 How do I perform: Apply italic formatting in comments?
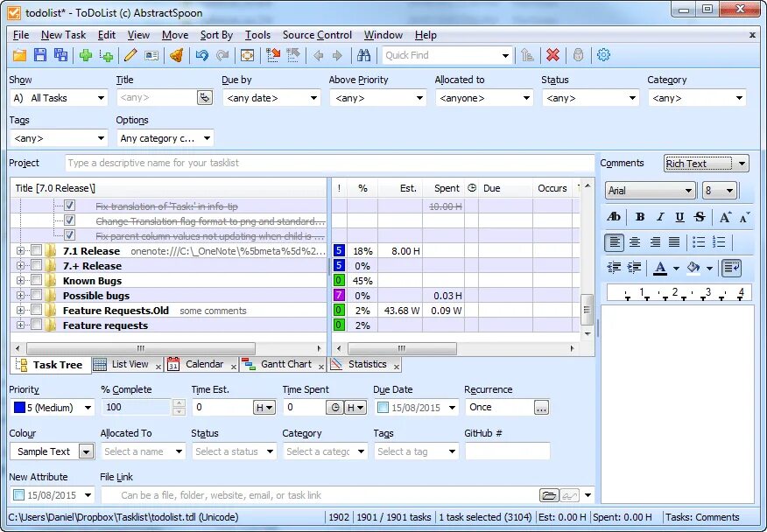[660, 217]
